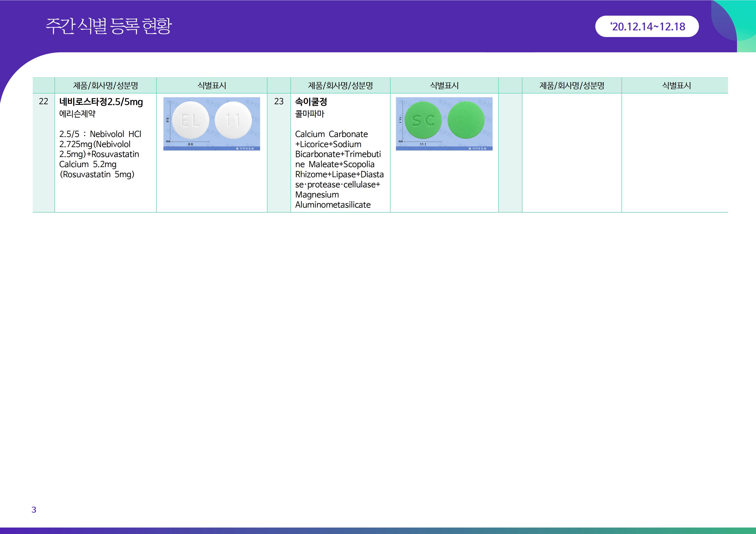Click the white EL imprinted pill image
756x534 pixels.
point(191,120)
